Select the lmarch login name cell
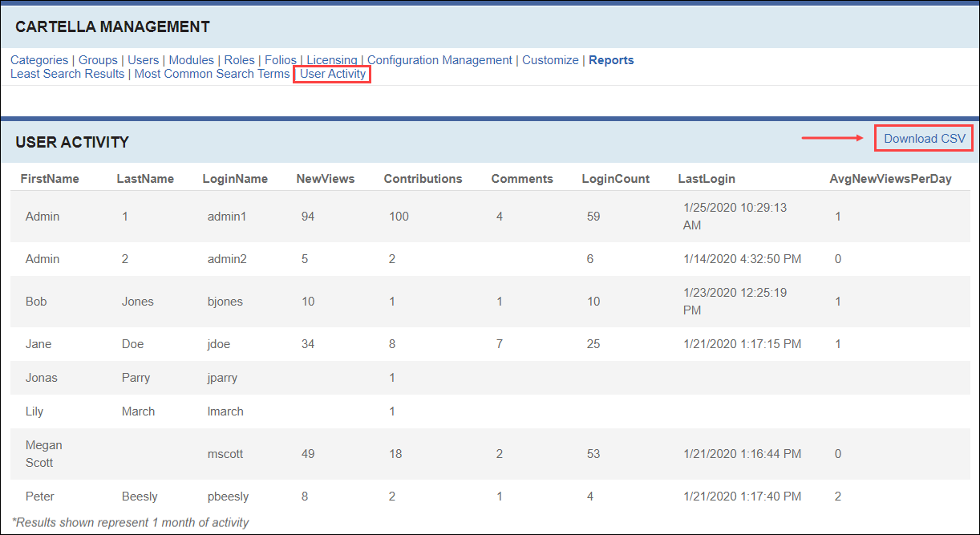 [226, 411]
